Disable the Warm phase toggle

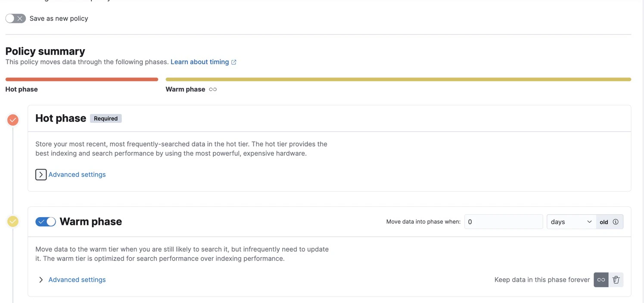[x=46, y=222]
